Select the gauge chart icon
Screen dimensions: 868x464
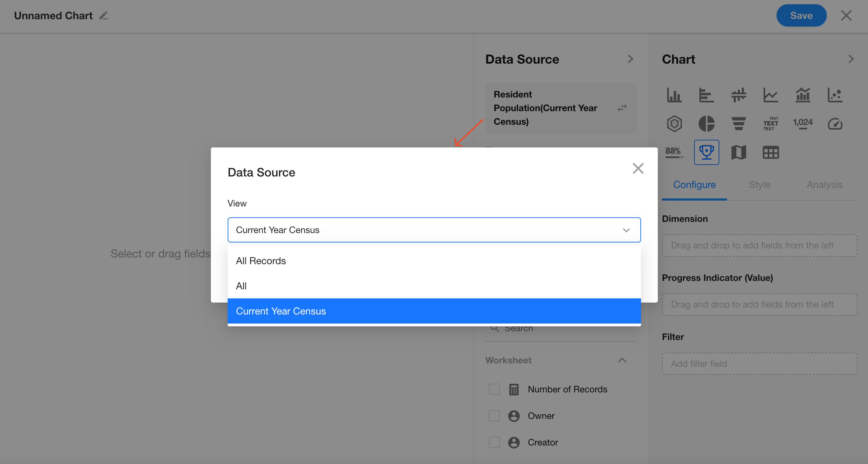[x=835, y=124]
